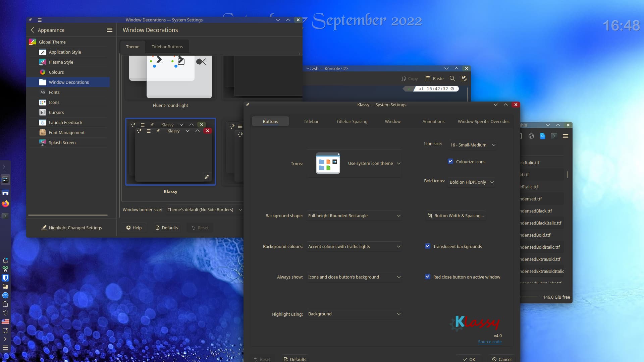Click Help in Window Decorations settings
The height and width of the screenshot is (362, 644).
(134, 228)
